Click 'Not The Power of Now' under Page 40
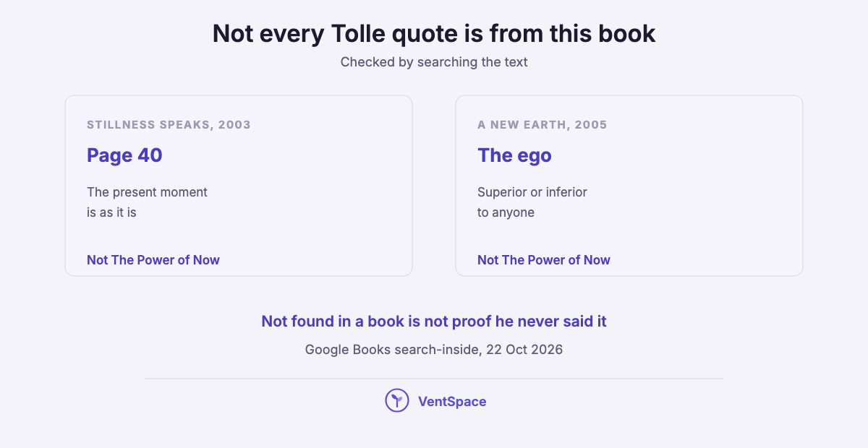 pos(153,260)
